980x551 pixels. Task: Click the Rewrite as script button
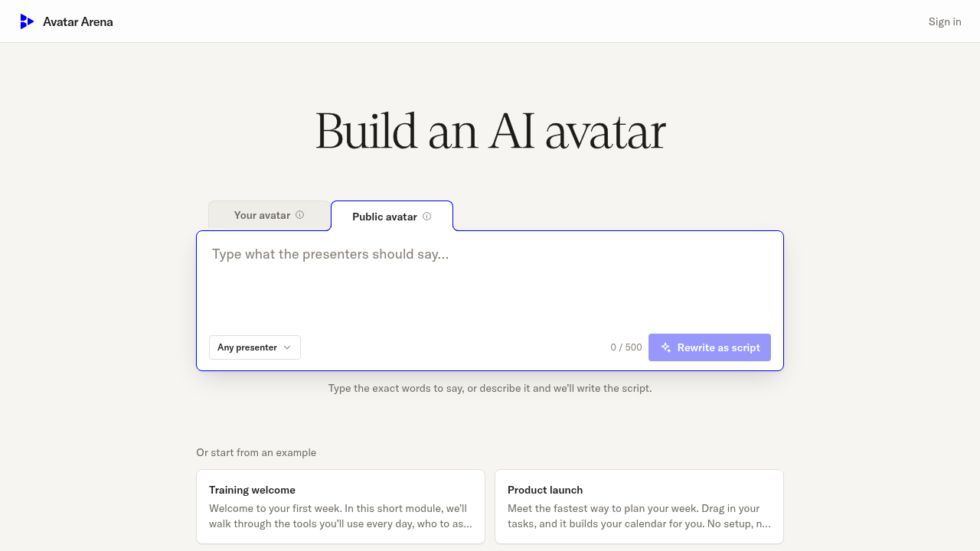point(710,347)
